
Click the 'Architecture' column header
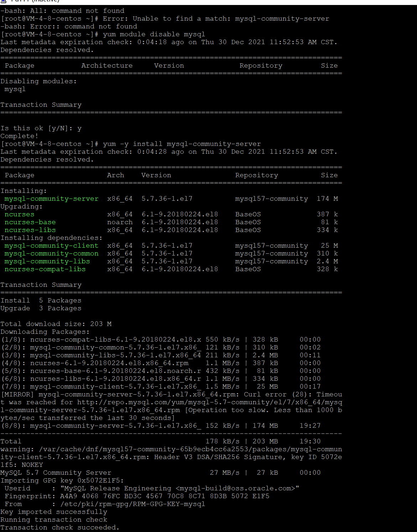107,66
